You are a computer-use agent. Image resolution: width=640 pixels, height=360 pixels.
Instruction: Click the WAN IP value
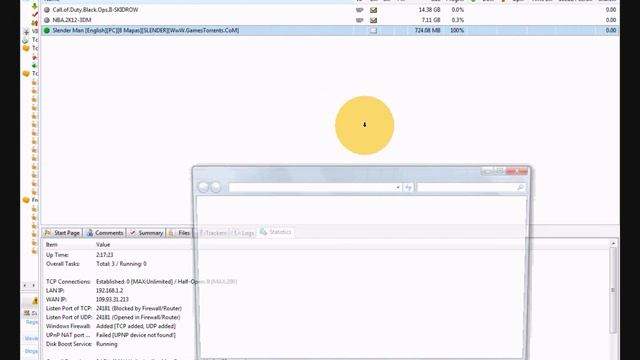[x=112, y=300]
